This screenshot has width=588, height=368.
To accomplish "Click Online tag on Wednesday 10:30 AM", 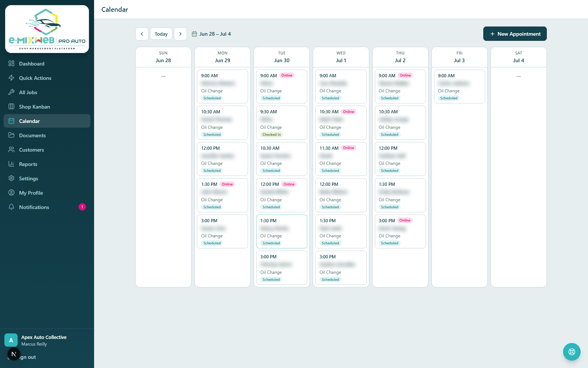I will tap(348, 112).
